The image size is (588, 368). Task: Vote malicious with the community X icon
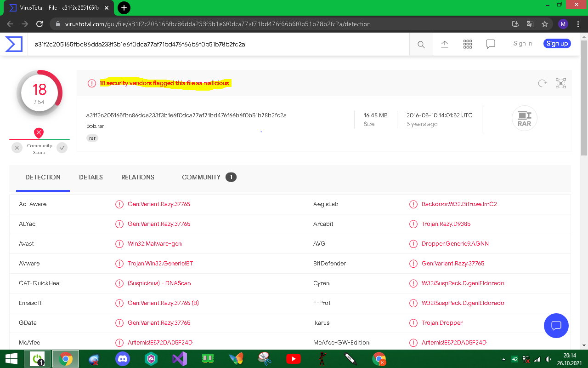coord(17,148)
